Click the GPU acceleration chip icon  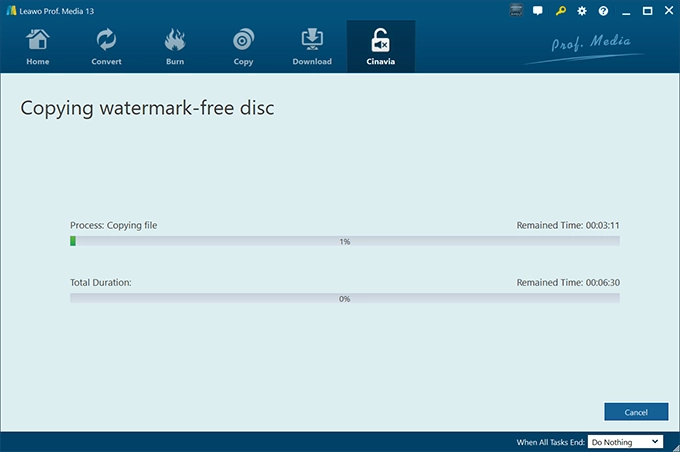(516, 10)
